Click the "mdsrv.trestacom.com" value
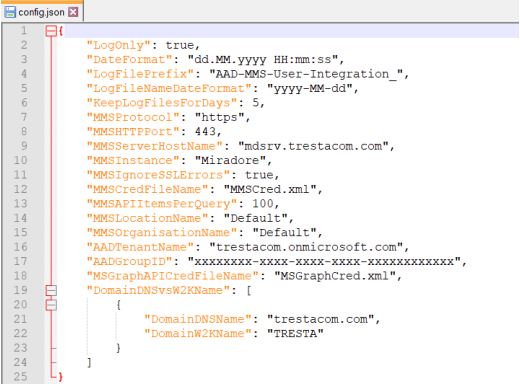The width and height of the screenshot is (520, 384). 313,146
